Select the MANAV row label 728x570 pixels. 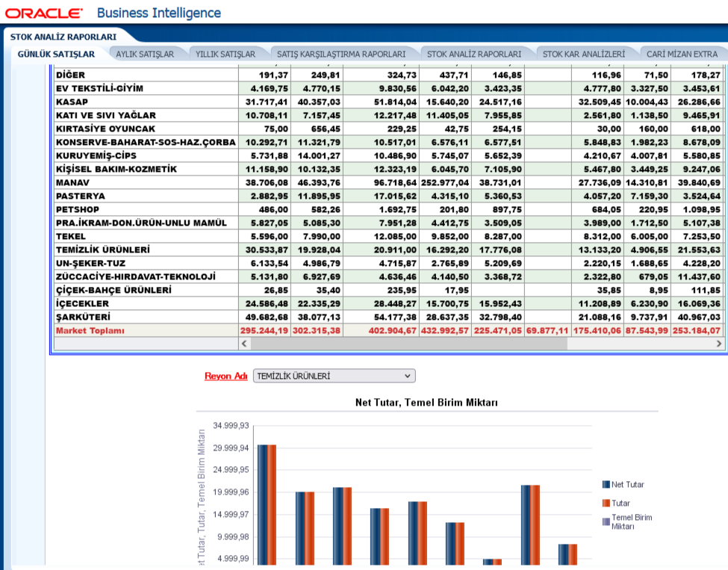point(72,182)
